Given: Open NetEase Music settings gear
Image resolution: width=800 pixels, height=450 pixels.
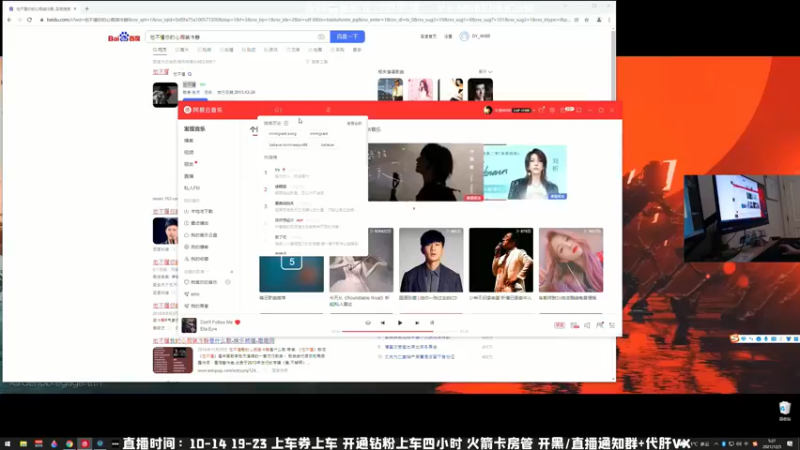Looking at the screenshot, I should (552, 110).
